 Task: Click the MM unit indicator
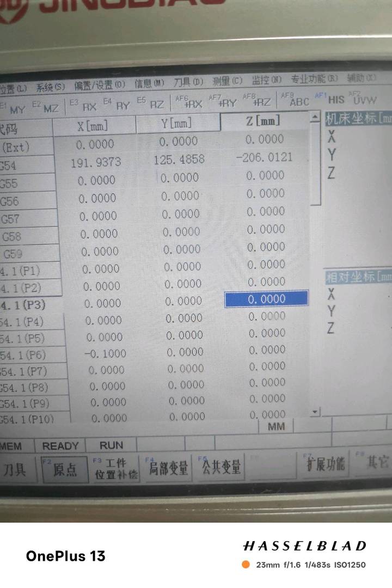coord(276,427)
